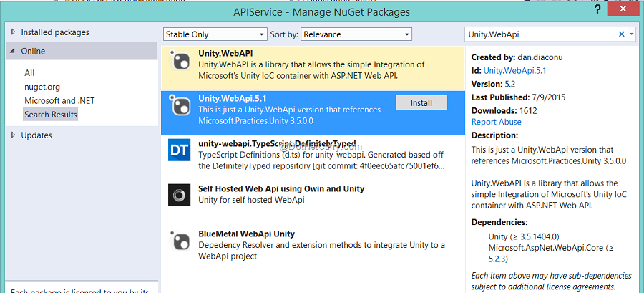Click the Unity.WebApi.5.1 package icon

pyautogui.click(x=179, y=106)
